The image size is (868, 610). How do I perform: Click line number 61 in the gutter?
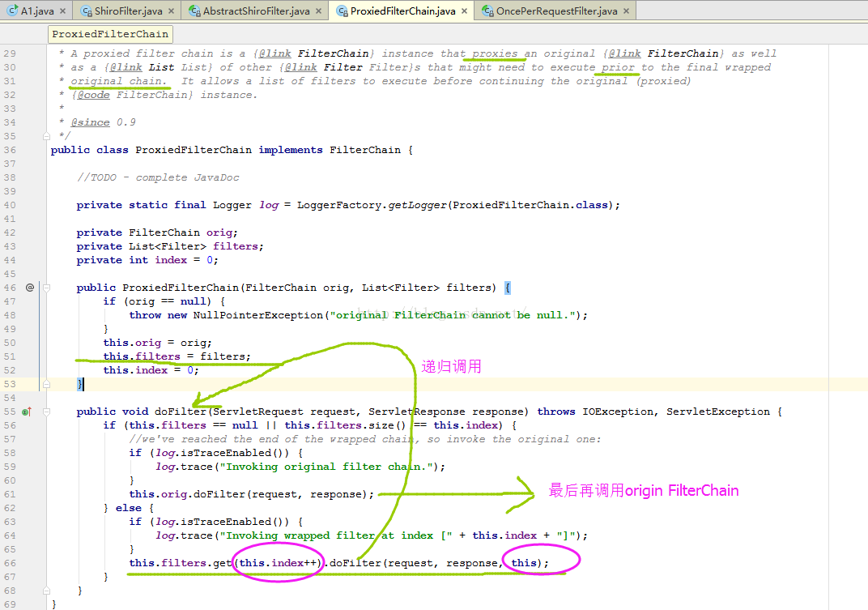[x=10, y=494]
